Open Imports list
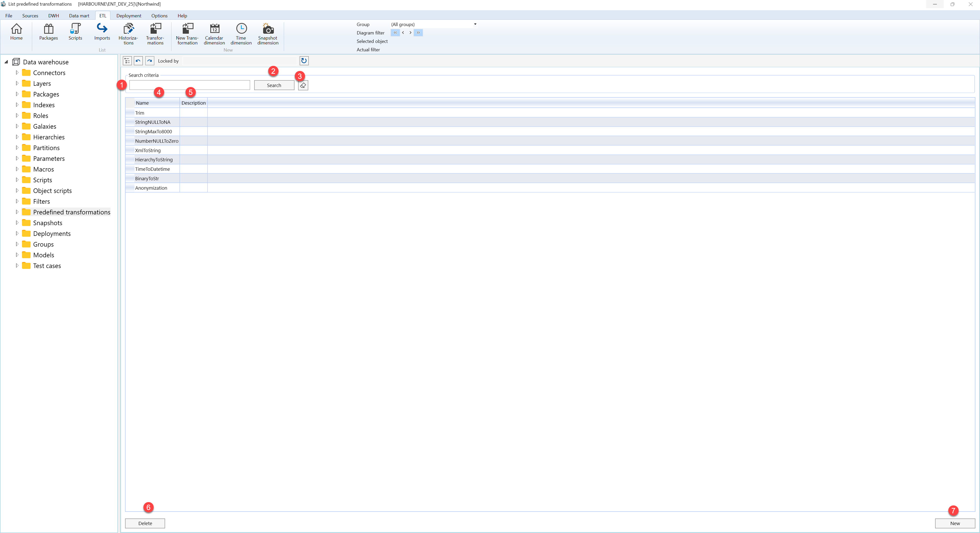Screen dimensions: 980x533 coord(102,32)
